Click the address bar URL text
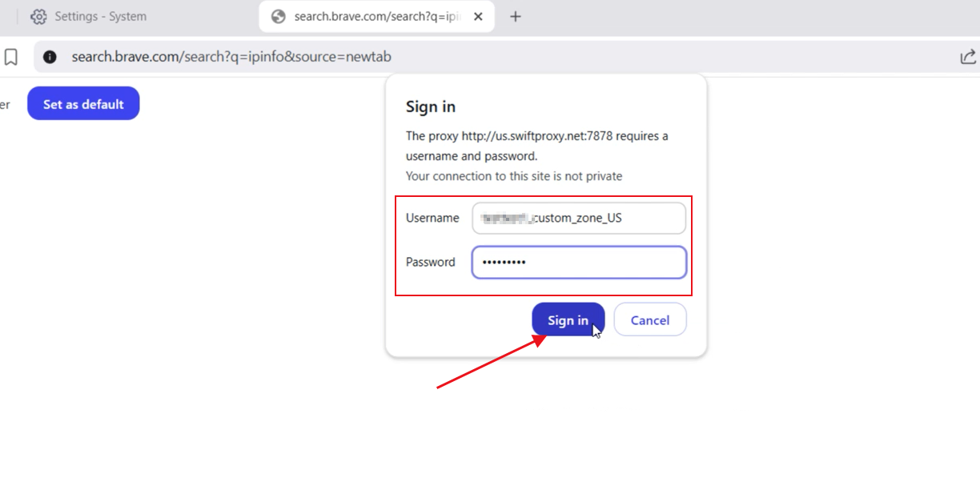980x478 pixels. tap(231, 57)
